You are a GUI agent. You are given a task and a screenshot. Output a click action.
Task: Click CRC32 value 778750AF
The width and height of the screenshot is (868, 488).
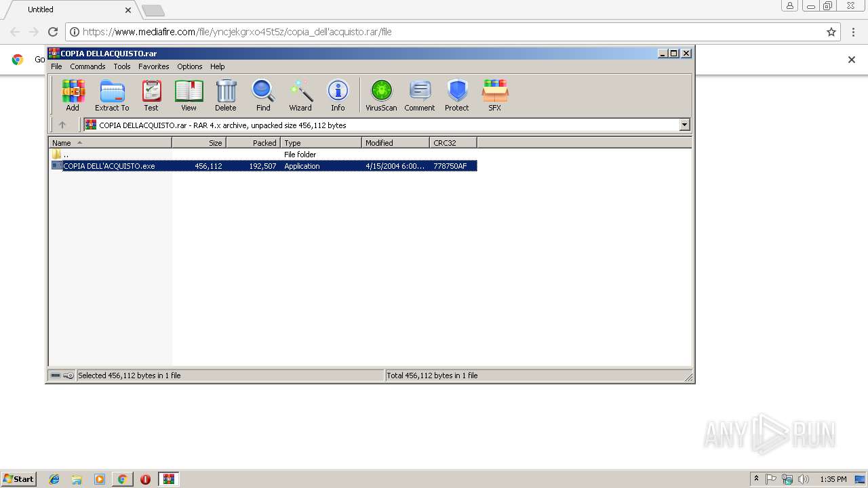coord(450,166)
